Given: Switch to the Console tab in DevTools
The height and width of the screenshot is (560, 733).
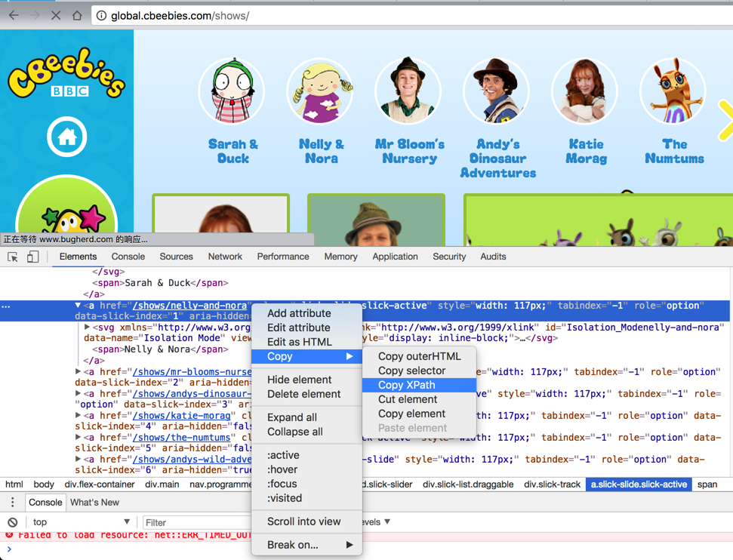Looking at the screenshot, I should pos(128,257).
